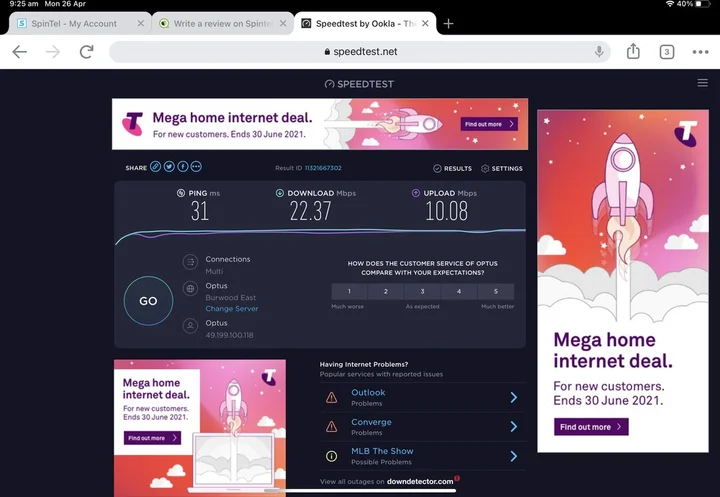Tap the microphone voice search icon
Screen dimensions: 720x497
[x=599, y=51]
